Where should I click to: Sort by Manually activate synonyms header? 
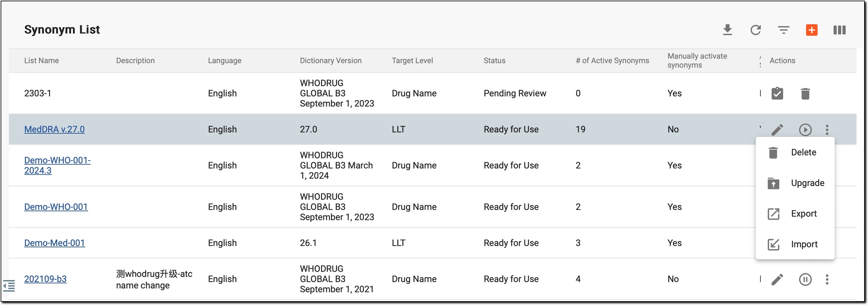click(x=697, y=61)
